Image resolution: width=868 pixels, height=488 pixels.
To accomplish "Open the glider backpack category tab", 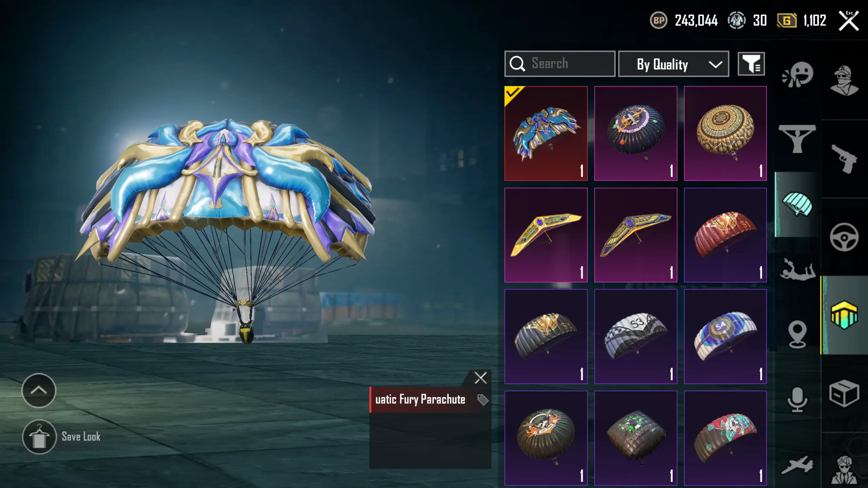I will tap(797, 139).
